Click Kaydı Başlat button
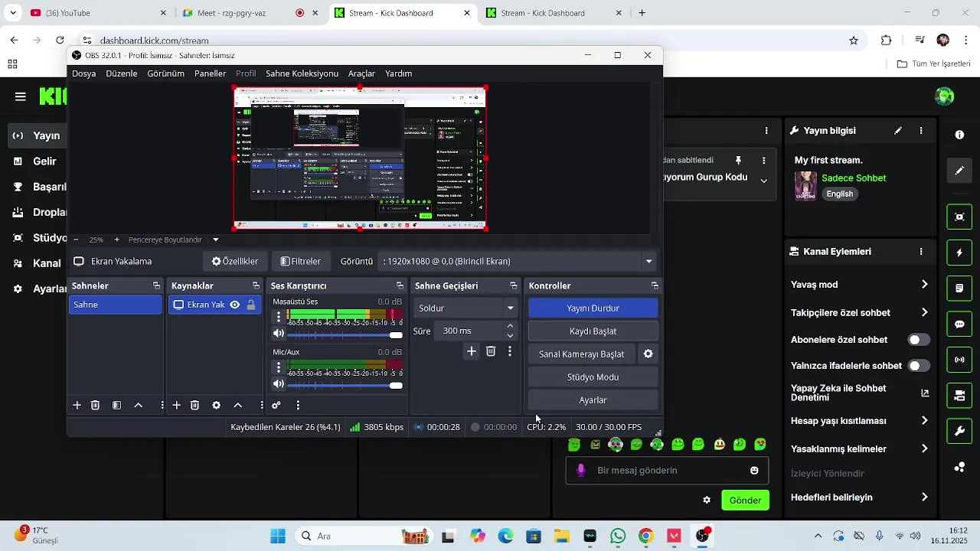 click(593, 331)
